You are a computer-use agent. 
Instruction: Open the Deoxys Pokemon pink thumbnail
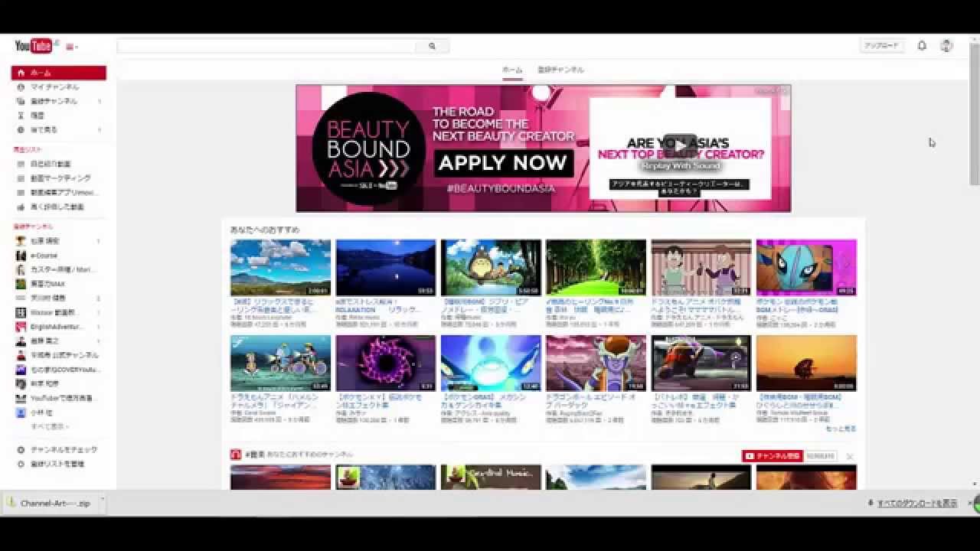tap(806, 267)
